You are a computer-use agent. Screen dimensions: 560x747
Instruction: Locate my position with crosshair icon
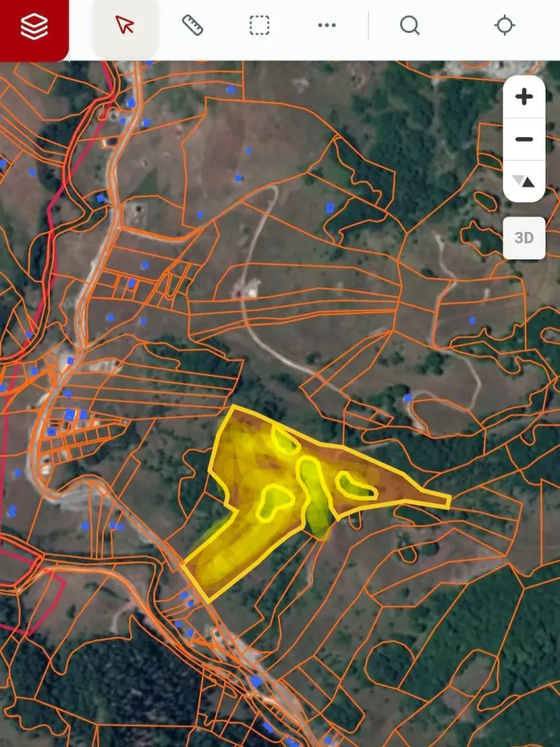tap(505, 26)
